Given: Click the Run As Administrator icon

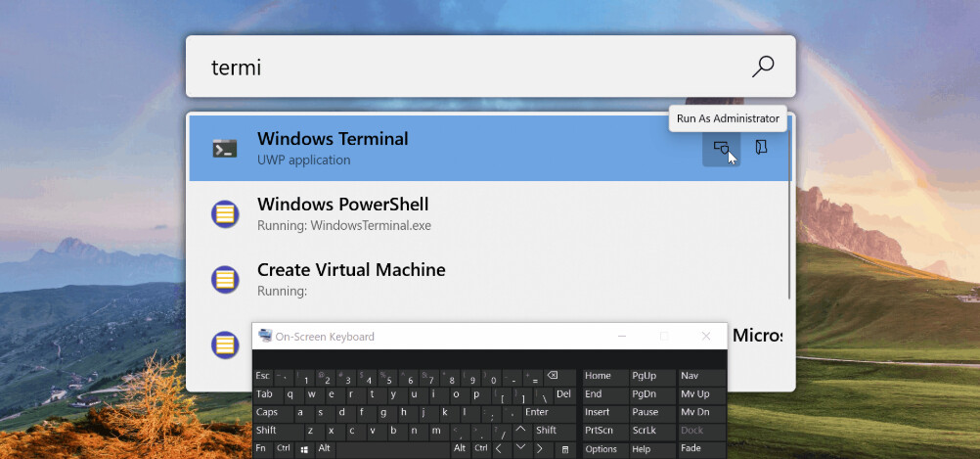Looking at the screenshot, I should [x=721, y=148].
